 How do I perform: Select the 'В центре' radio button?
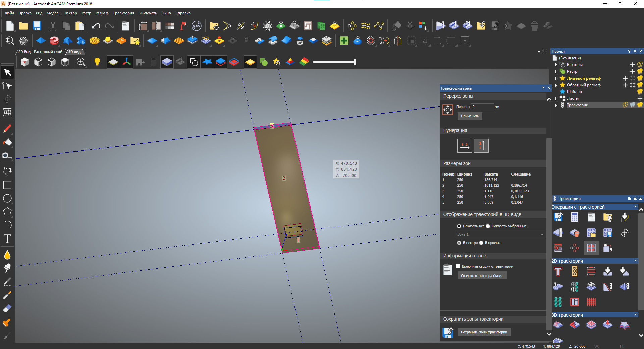459,243
